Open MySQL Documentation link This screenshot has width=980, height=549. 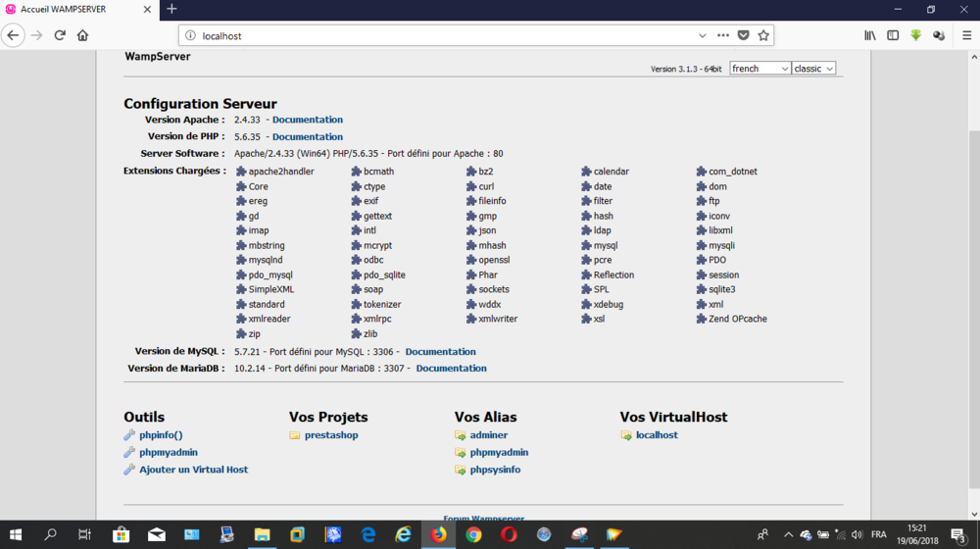(x=441, y=351)
